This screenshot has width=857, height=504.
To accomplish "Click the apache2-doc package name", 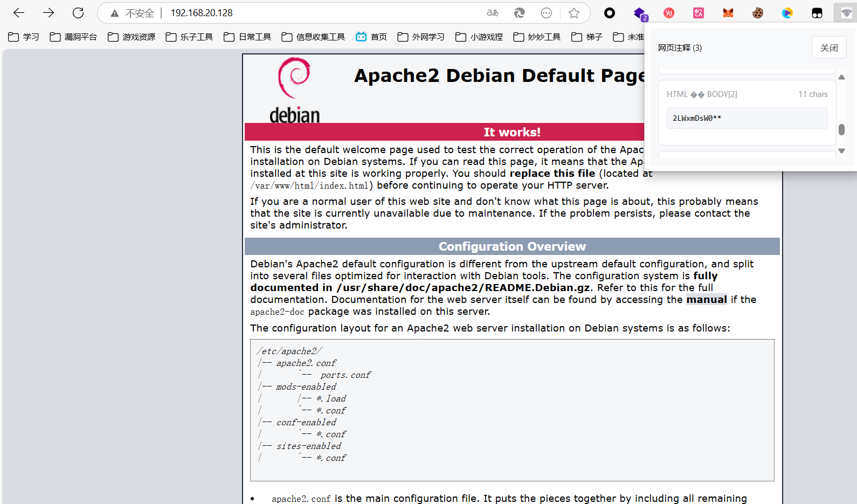I will [x=277, y=312].
